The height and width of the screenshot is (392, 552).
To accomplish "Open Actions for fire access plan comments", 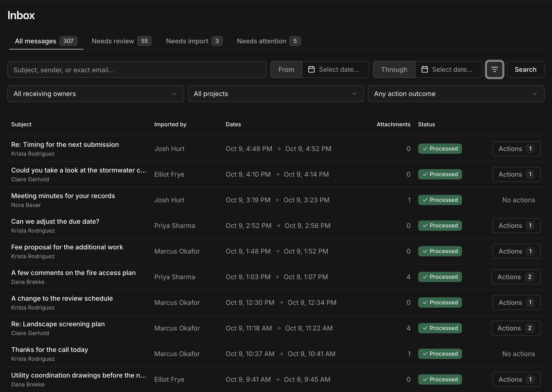I will tap(516, 277).
